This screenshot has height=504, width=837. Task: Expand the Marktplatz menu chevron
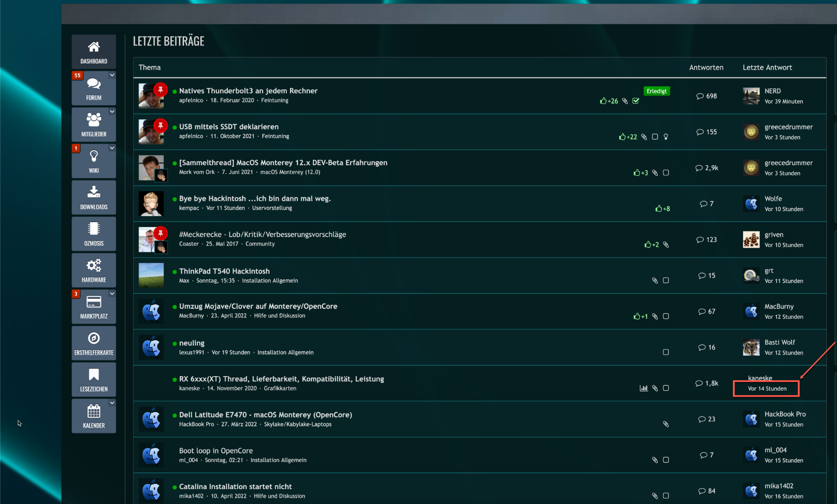(112, 294)
